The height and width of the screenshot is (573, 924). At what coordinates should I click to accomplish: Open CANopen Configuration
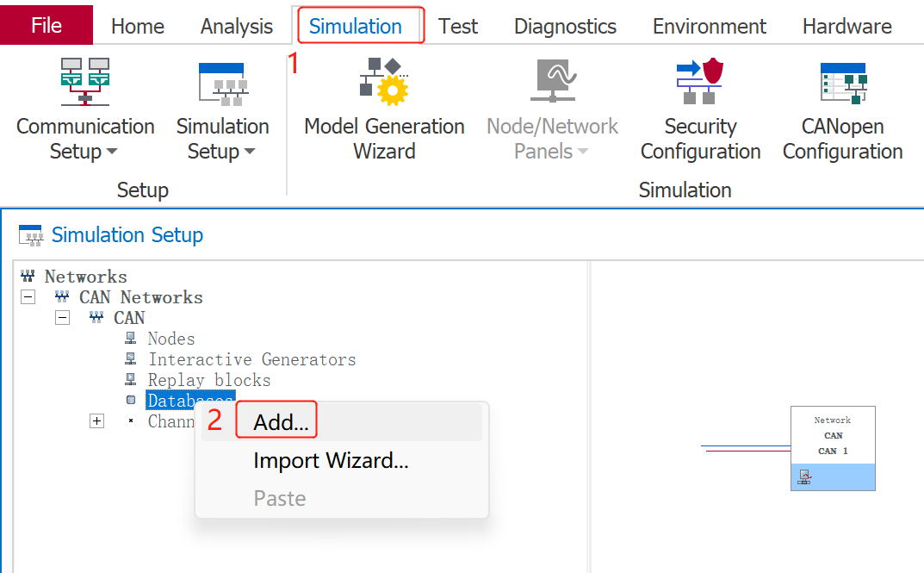click(x=842, y=83)
